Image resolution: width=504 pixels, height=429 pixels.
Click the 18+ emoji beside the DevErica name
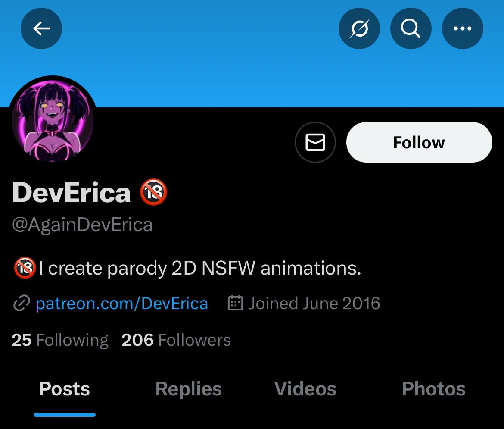(153, 192)
